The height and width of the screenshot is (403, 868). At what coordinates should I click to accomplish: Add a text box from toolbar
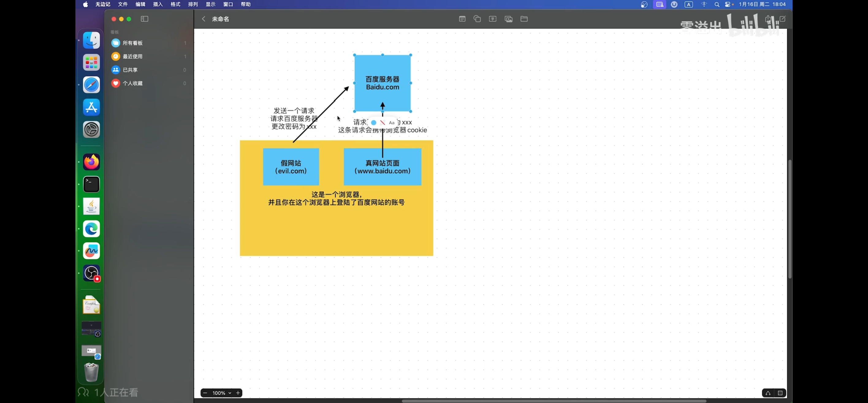coord(493,19)
